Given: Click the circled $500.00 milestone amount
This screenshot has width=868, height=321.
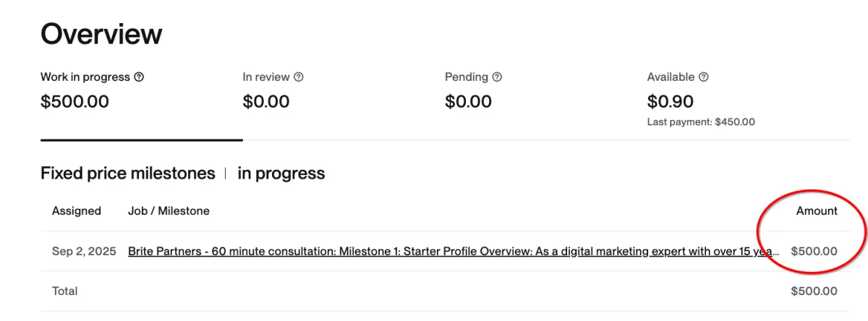Looking at the screenshot, I should pyautogui.click(x=814, y=252).
